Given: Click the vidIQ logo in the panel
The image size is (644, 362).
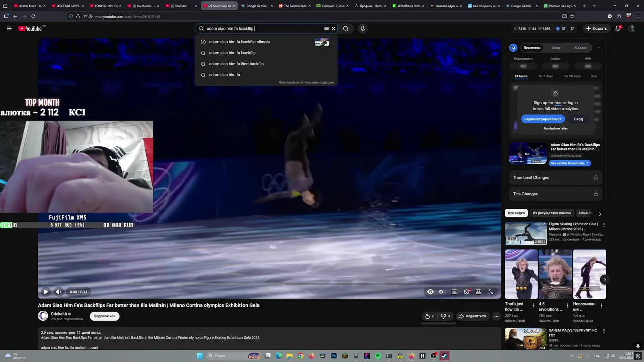Looking at the screenshot, I should tap(513, 48).
